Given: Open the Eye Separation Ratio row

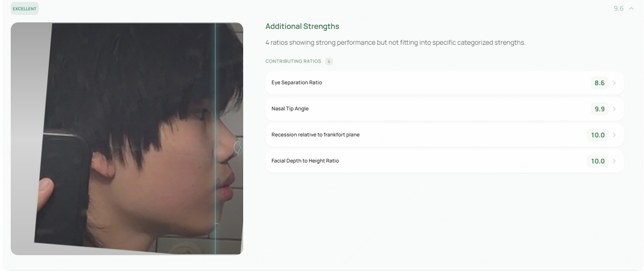Looking at the screenshot, I should click(297, 83).
